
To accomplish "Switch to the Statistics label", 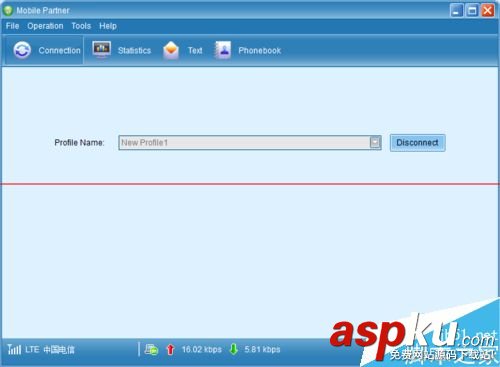I will coord(134,50).
